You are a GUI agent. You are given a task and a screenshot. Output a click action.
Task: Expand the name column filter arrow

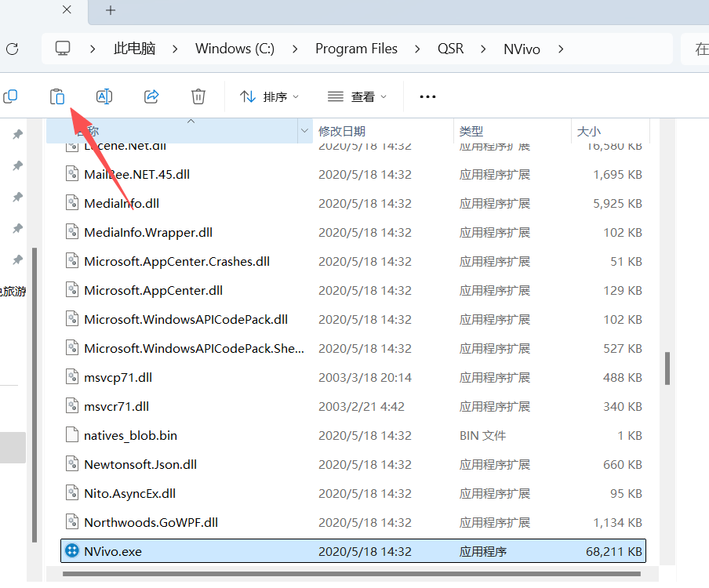pyautogui.click(x=304, y=132)
